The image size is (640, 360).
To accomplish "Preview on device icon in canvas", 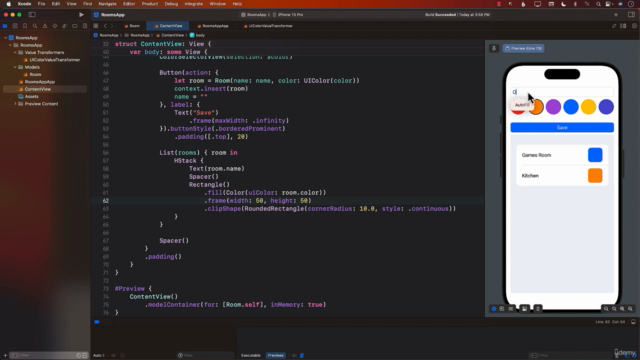I will [x=538, y=309].
